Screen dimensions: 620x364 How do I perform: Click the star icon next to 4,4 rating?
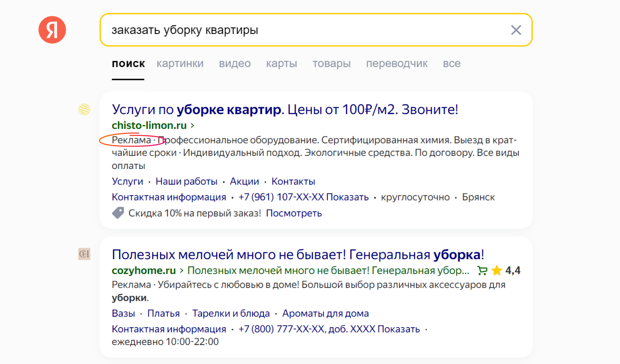(497, 270)
